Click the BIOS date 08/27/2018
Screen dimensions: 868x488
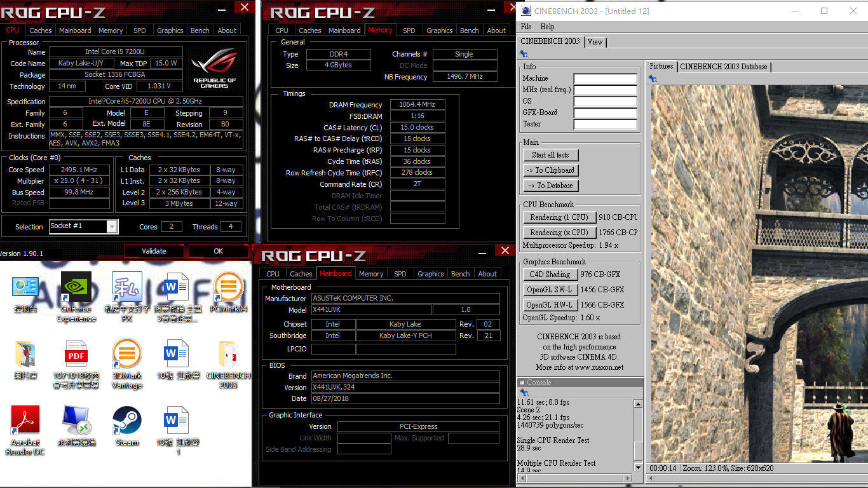pyautogui.click(x=405, y=399)
